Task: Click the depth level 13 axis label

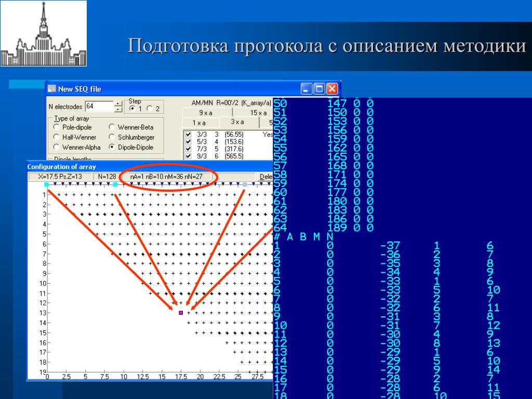Action: pyautogui.click(x=43, y=313)
